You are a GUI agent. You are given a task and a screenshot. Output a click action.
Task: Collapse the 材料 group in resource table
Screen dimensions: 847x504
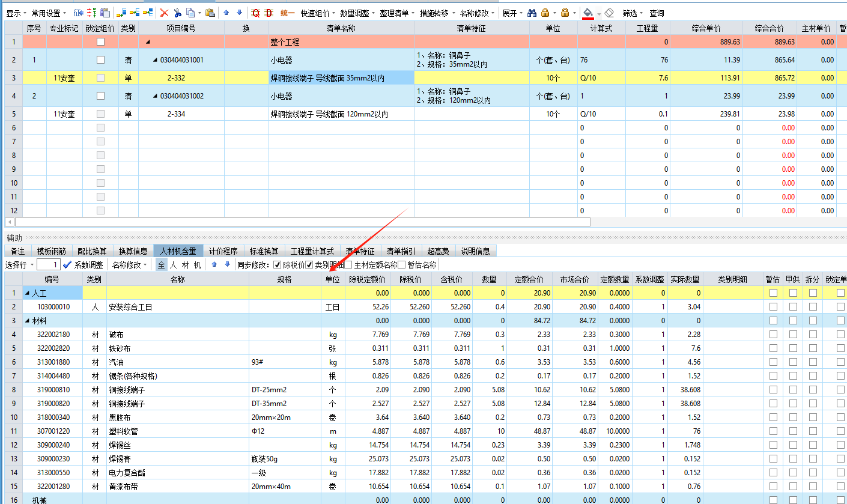(26, 321)
